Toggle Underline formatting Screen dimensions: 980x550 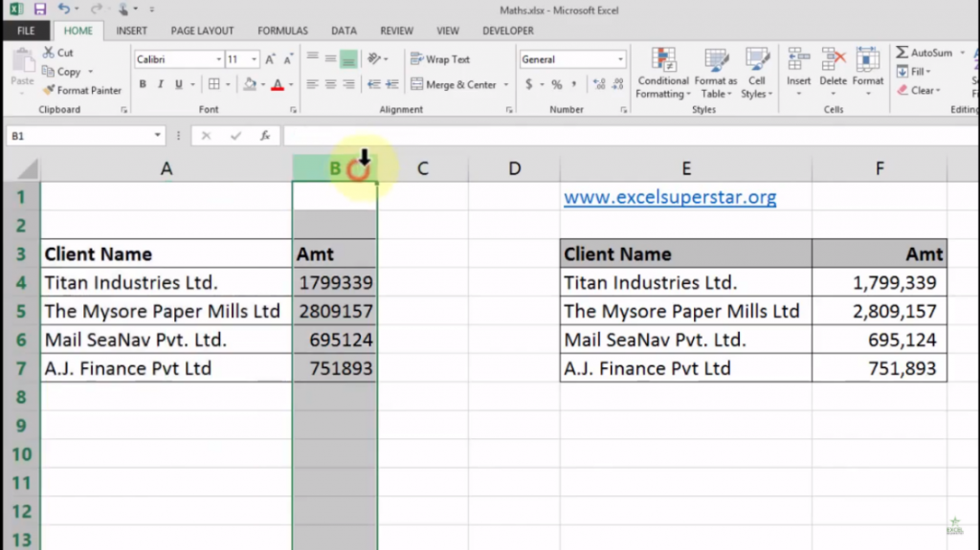(179, 84)
